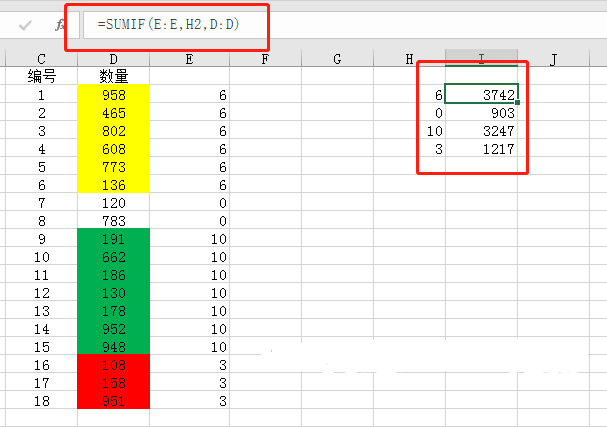Click column E cell beside 783

click(x=189, y=220)
